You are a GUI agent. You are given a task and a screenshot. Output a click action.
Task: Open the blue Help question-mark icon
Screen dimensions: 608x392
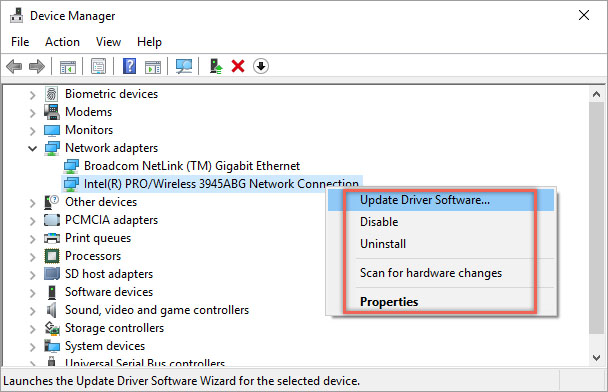(130, 66)
